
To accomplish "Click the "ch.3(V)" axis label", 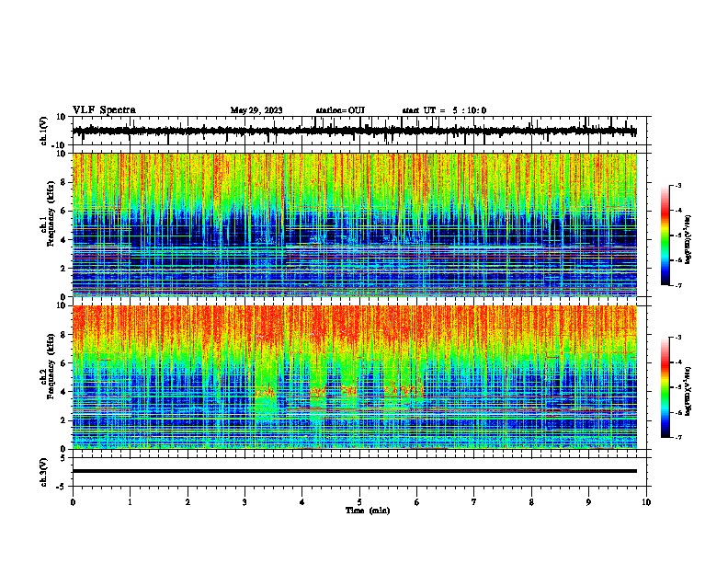I will coord(43,472).
